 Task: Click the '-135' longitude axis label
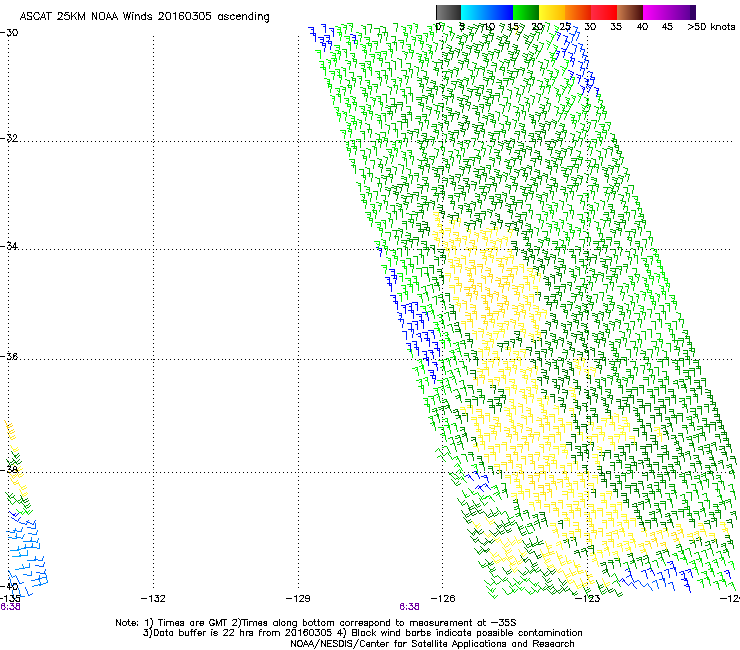pos(10,599)
